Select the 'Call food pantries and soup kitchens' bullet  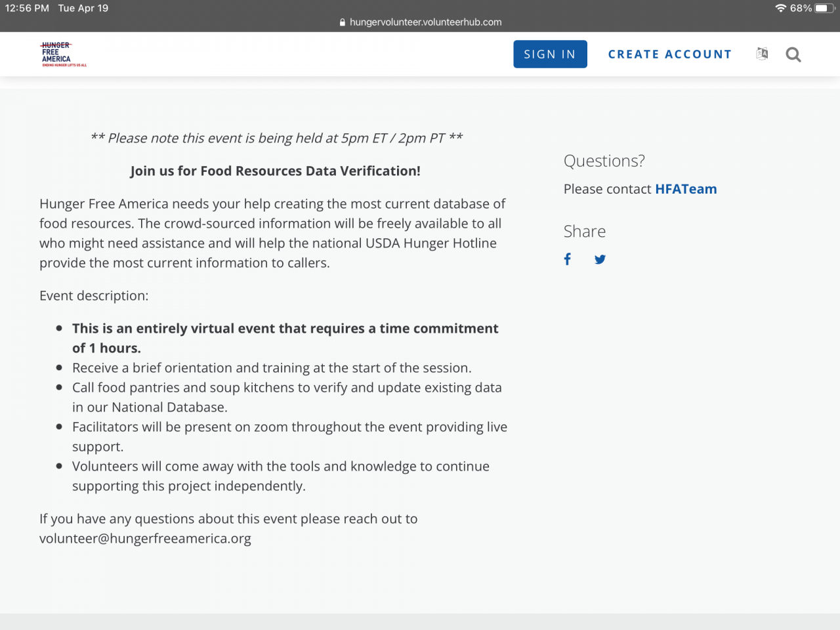click(x=287, y=397)
